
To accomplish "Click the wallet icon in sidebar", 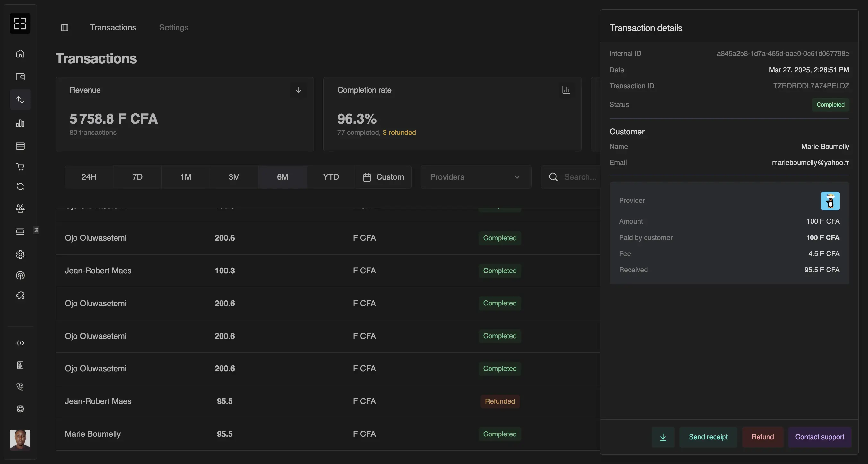I will point(20,77).
